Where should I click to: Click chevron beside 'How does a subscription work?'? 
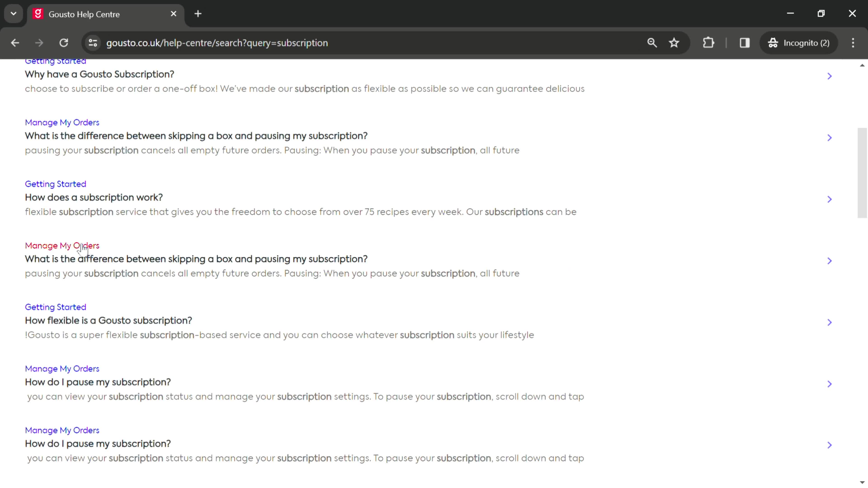coord(830,199)
